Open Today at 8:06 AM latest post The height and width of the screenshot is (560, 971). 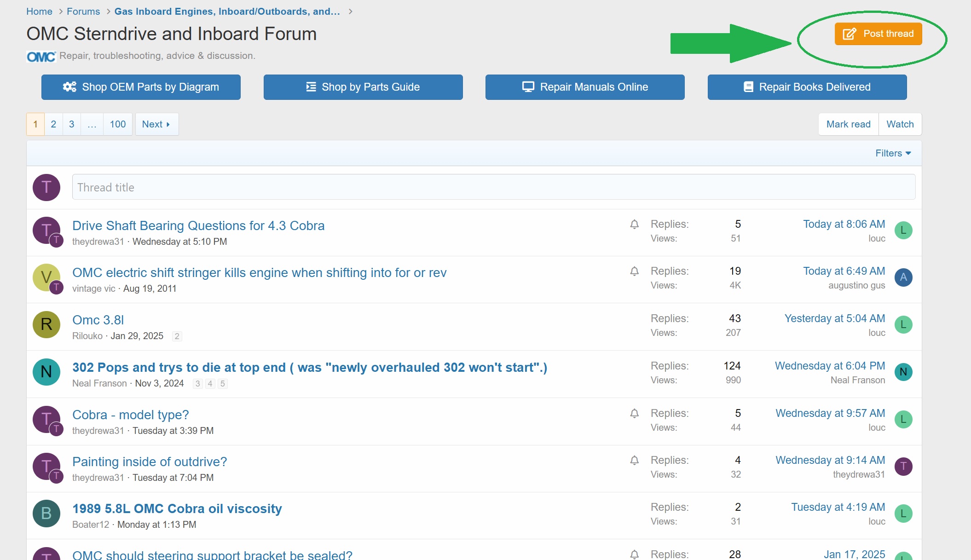point(844,224)
